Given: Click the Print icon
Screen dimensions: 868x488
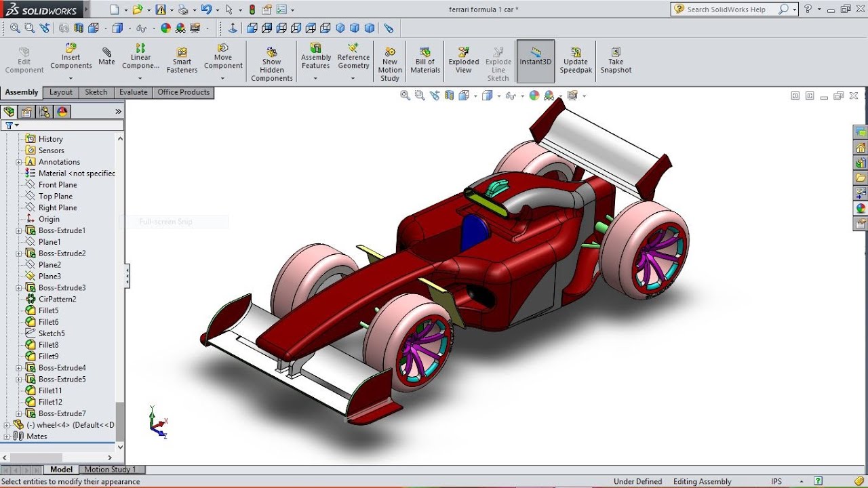Looking at the screenshot, I should click(182, 9).
